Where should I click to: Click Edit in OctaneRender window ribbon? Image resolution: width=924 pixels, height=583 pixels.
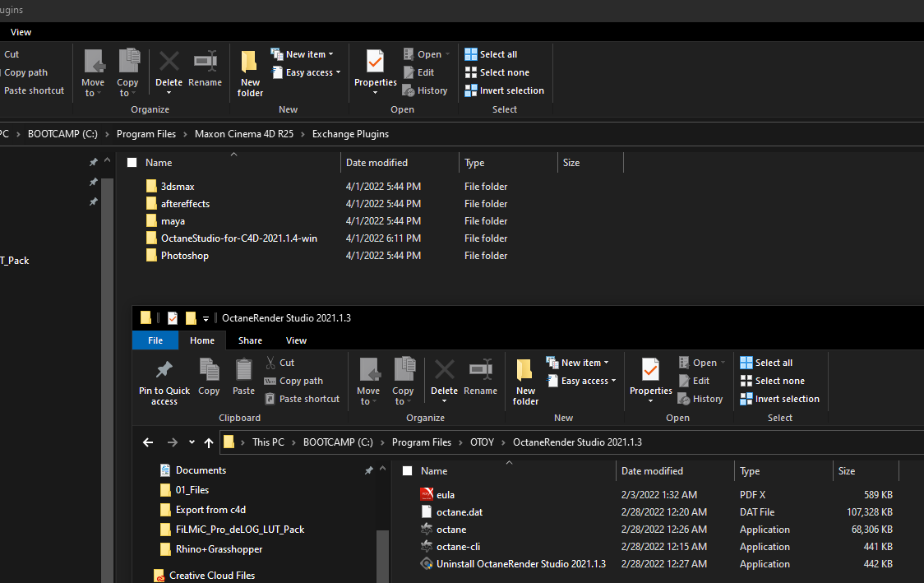694,381
